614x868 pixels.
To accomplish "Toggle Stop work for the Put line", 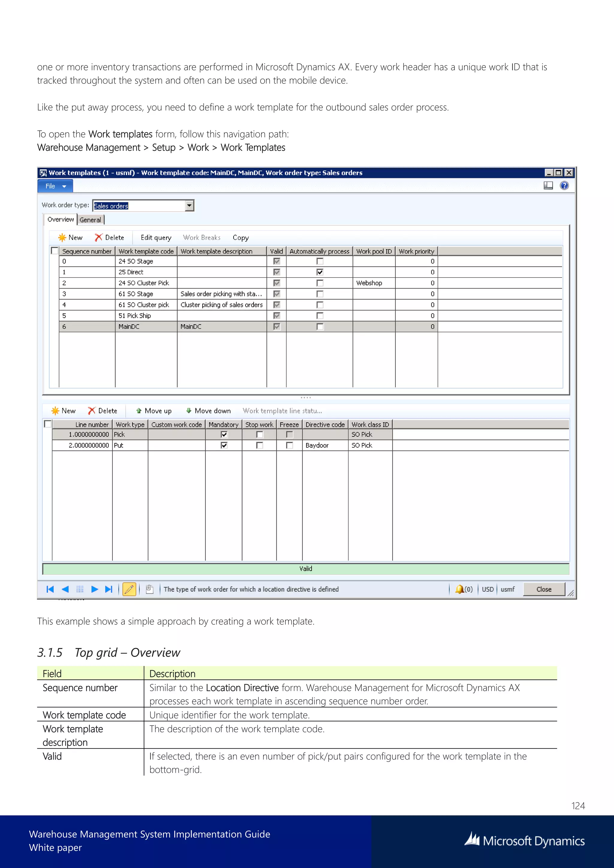I will pyautogui.click(x=259, y=445).
